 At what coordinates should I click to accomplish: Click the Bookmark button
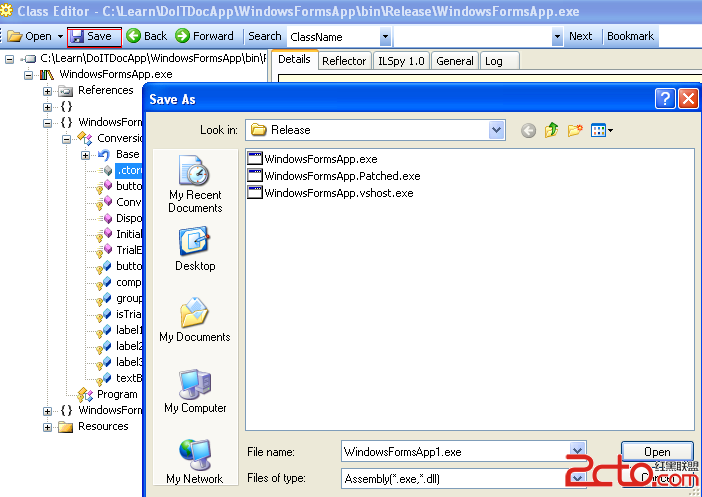point(630,36)
